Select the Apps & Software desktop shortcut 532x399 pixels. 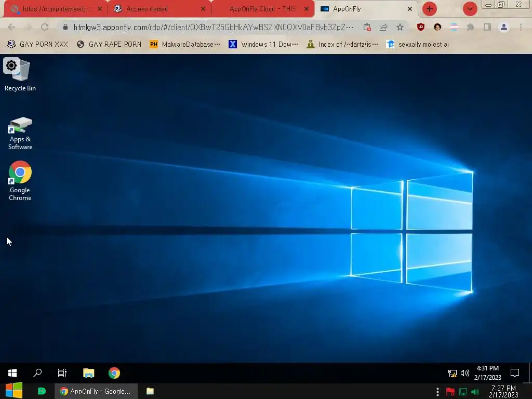coord(20,133)
